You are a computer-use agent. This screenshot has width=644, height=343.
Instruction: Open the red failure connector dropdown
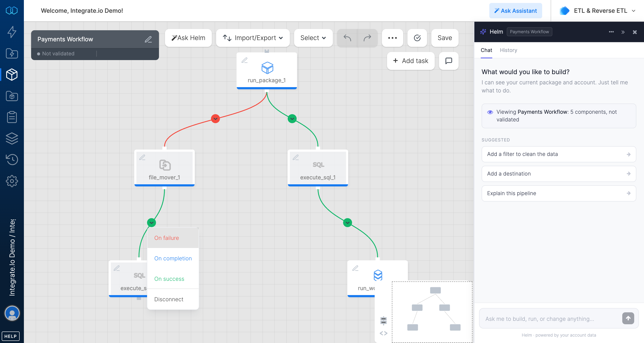215,118
